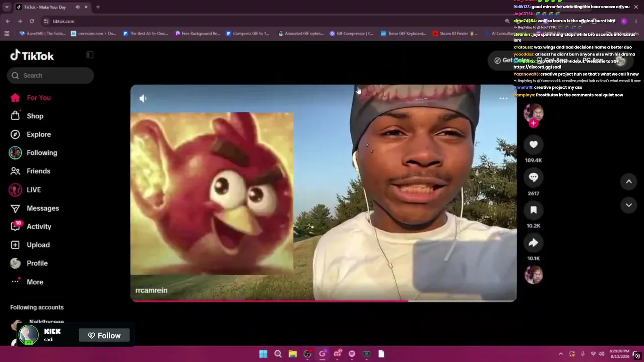Open the video comments showing 2617
The image size is (644, 362).
point(533,177)
